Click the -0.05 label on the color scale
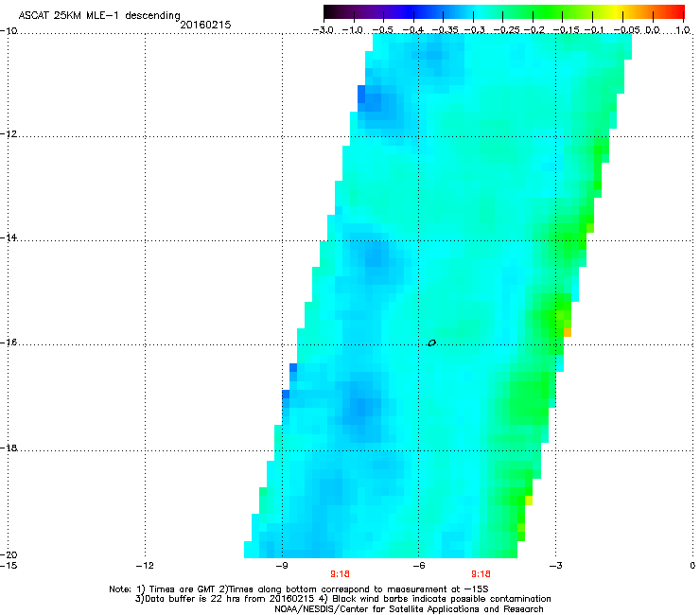Screen dimensions: 700x615 pos(627,30)
